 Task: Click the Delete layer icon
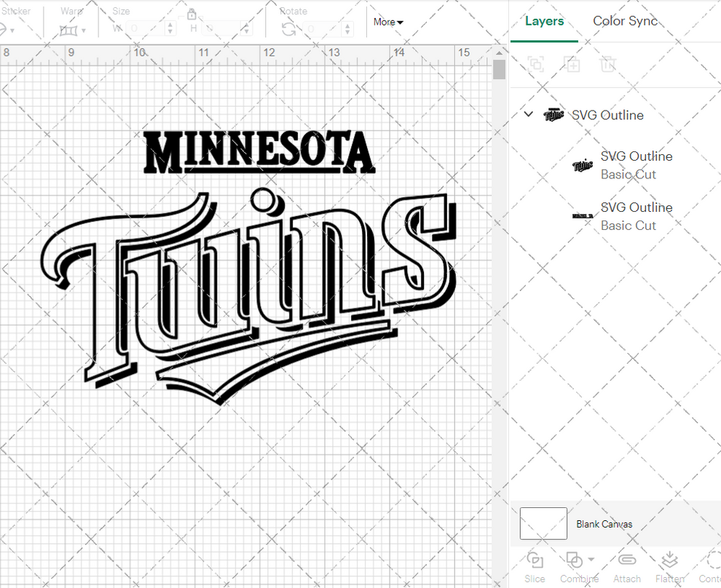(x=608, y=64)
